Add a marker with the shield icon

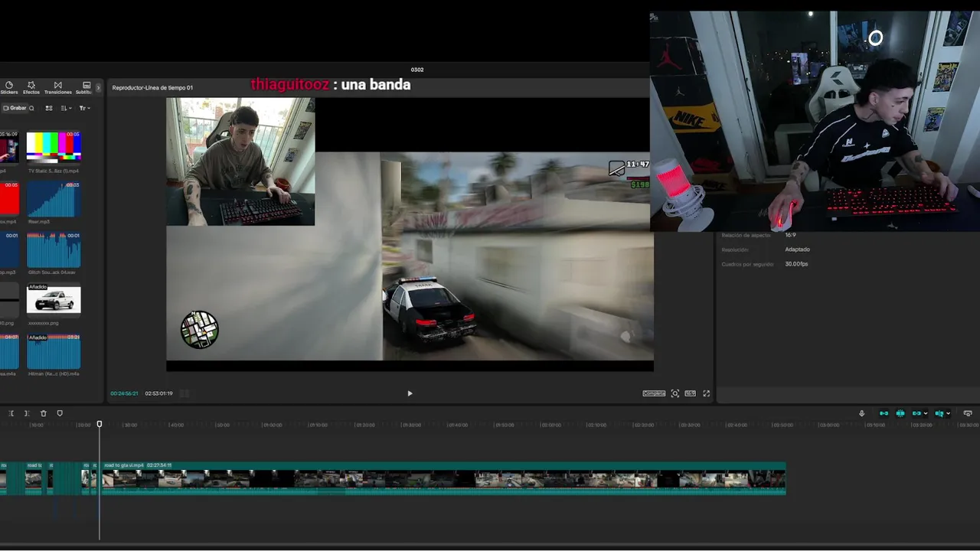pos(60,413)
